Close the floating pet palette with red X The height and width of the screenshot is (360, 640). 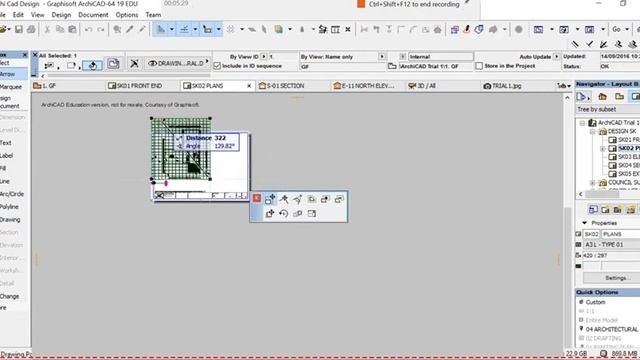(256, 198)
